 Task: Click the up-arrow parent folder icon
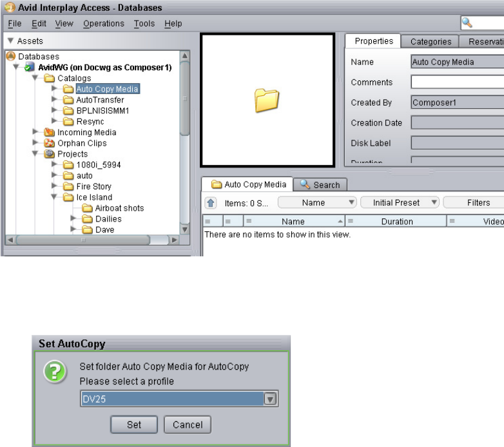(211, 203)
